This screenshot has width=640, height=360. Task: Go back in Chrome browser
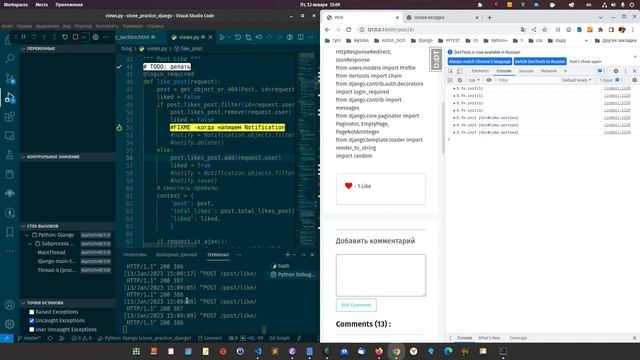(x=327, y=29)
